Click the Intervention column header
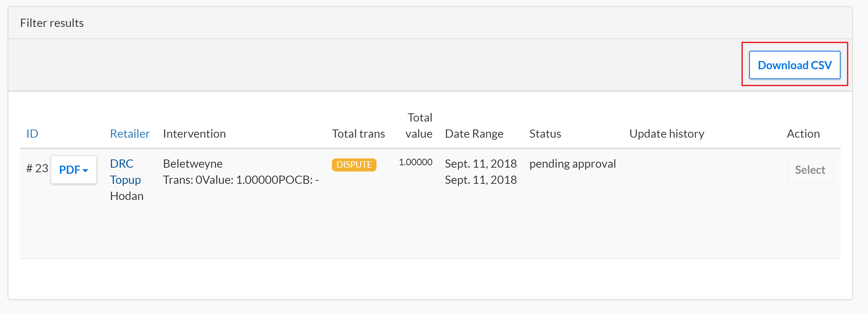 point(194,134)
